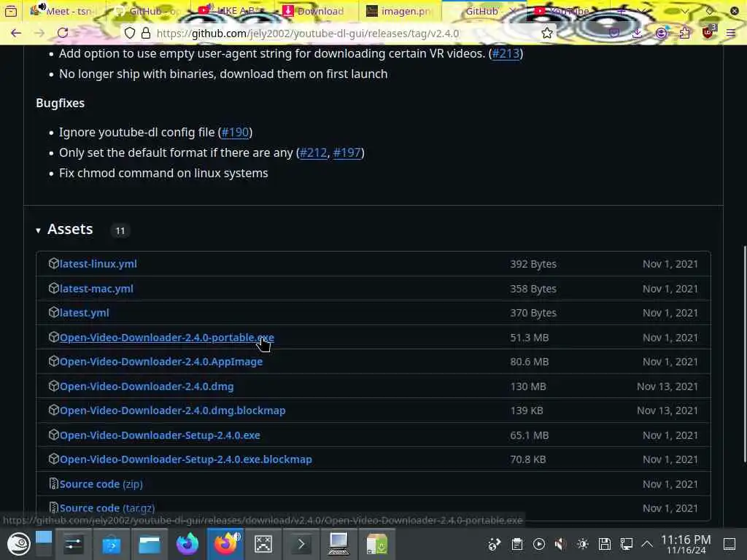
Task: Click the package installer taskbar icon
Action: coord(377,544)
